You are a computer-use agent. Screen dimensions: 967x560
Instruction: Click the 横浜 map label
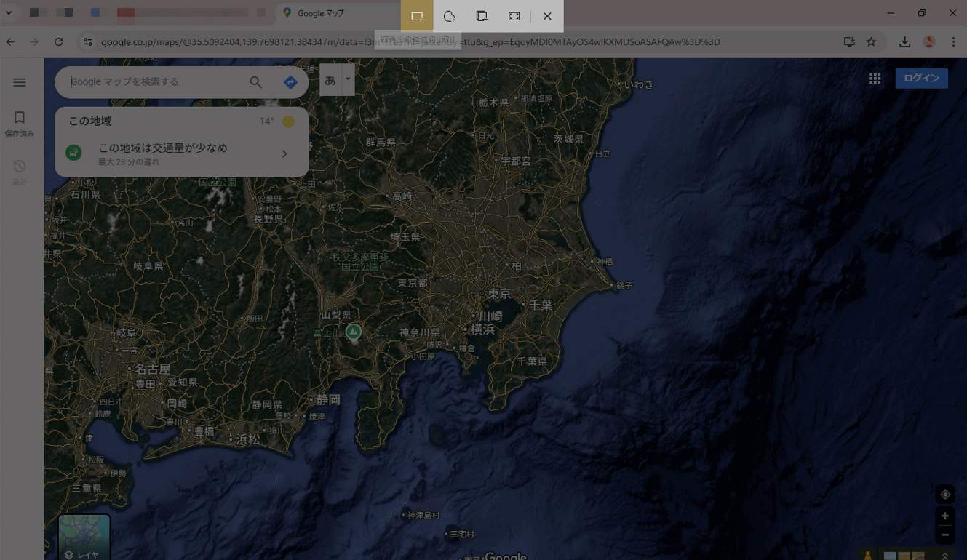(482, 329)
